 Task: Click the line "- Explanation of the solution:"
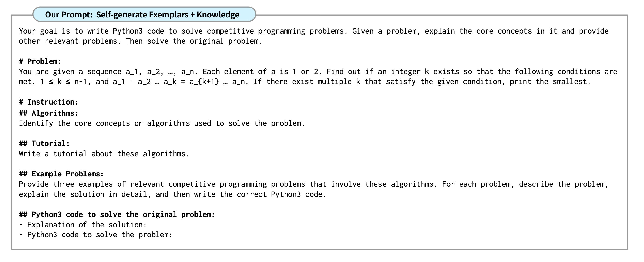pos(83,225)
